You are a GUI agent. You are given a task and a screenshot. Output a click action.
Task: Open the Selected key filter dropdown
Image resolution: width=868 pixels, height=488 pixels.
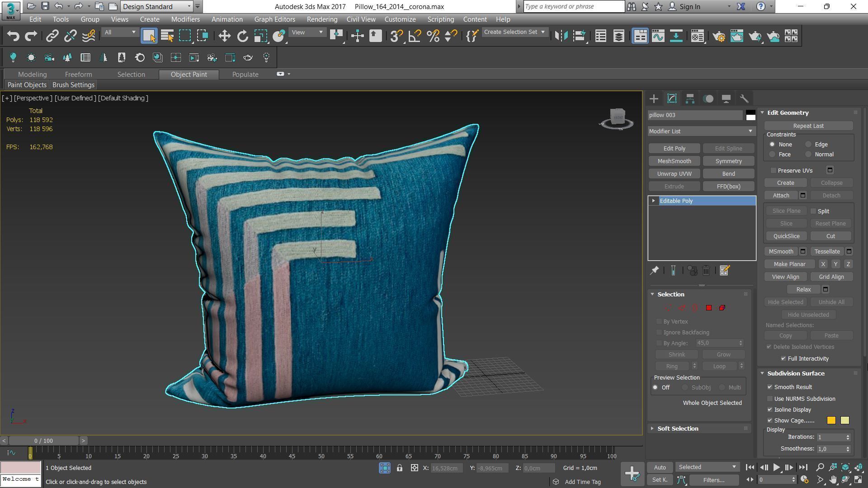click(x=707, y=467)
